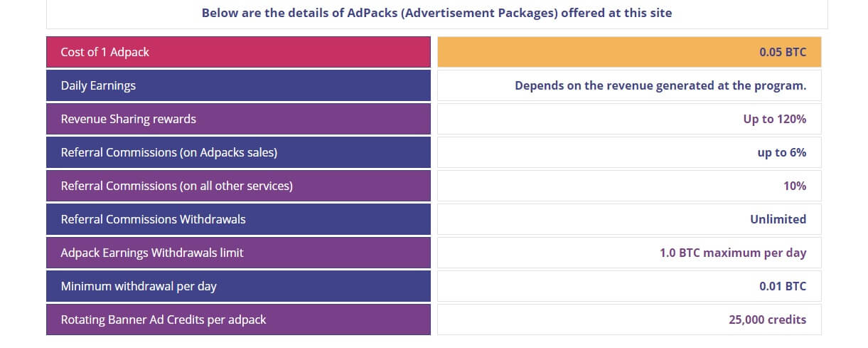Image resolution: width=868 pixels, height=348 pixels.
Task: Select the 'Up to 120%' value
Action: pyautogui.click(x=774, y=120)
